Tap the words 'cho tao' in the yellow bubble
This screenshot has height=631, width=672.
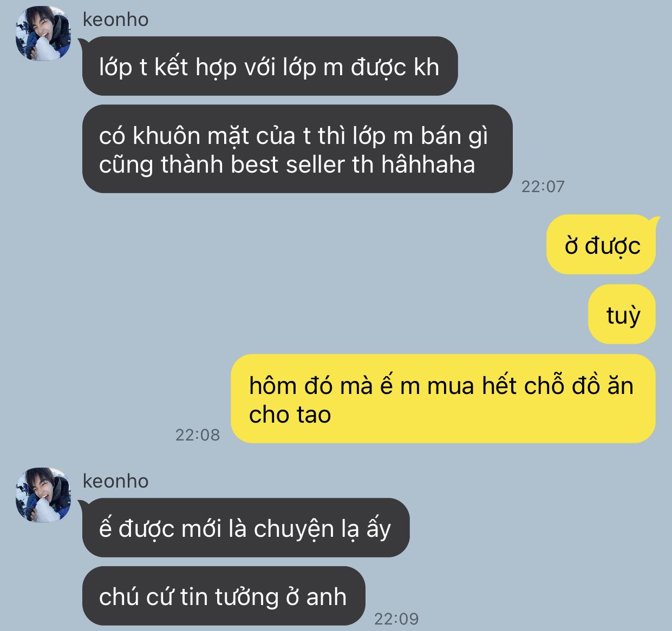tap(290, 415)
